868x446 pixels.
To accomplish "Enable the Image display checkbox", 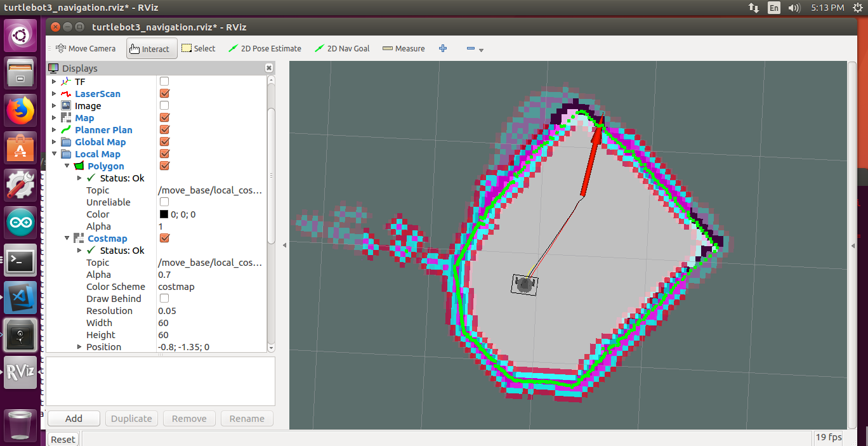I will click(164, 105).
